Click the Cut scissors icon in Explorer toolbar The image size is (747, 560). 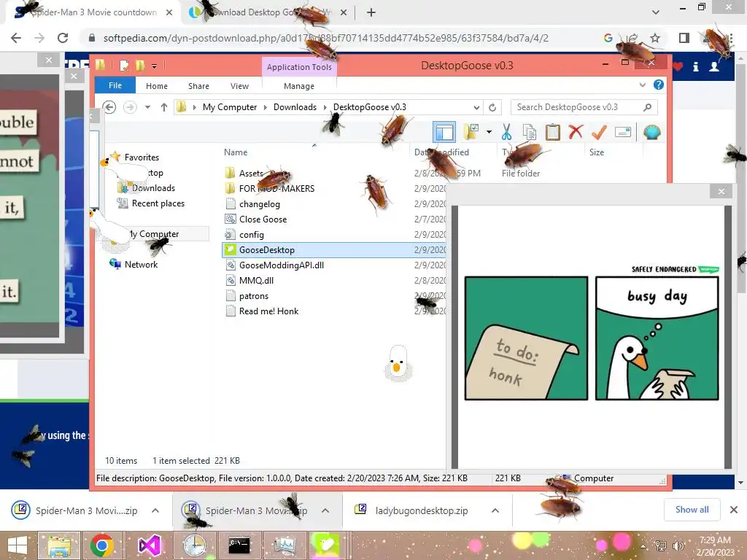click(x=506, y=132)
